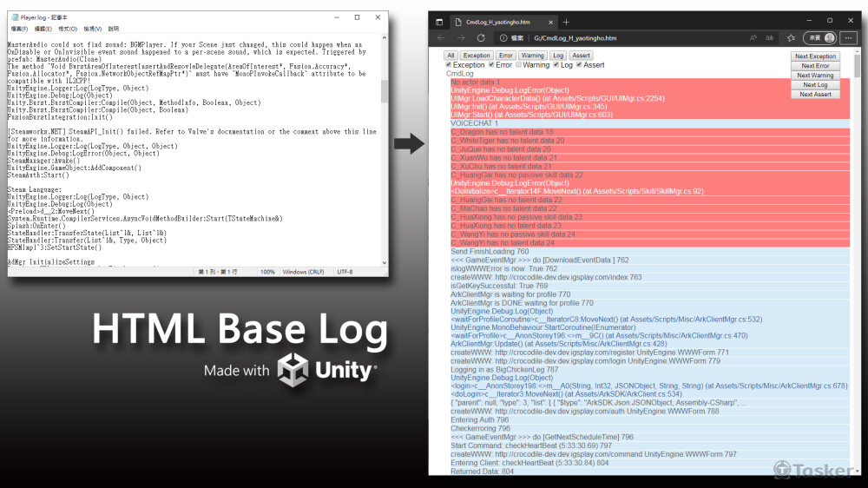Minimize the browser window

[x=809, y=21]
